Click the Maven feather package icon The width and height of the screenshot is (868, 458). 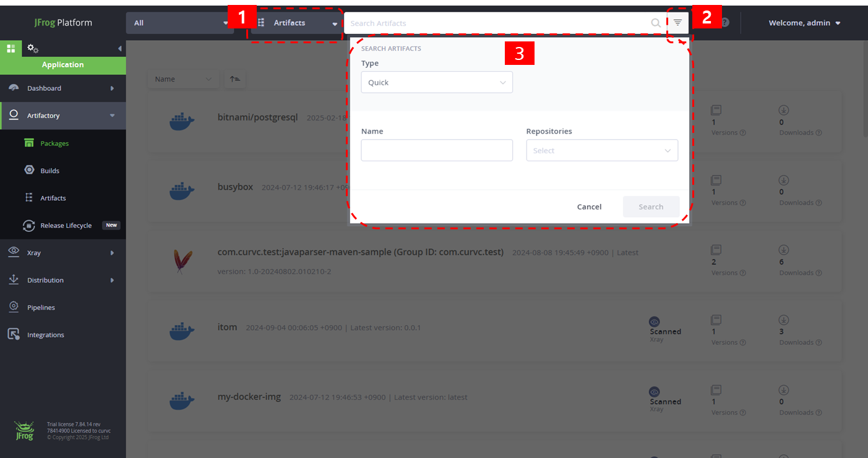click(x=182, y=261)
